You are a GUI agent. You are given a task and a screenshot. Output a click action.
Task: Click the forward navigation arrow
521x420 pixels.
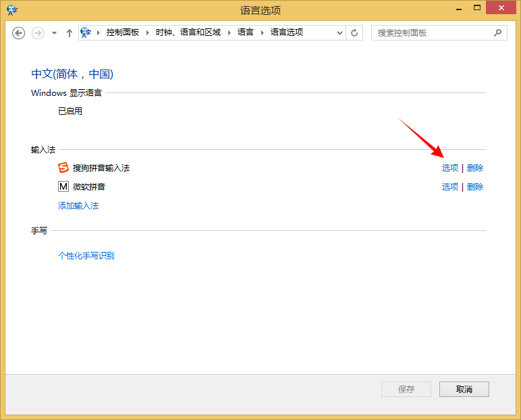[x=38, y=33]
